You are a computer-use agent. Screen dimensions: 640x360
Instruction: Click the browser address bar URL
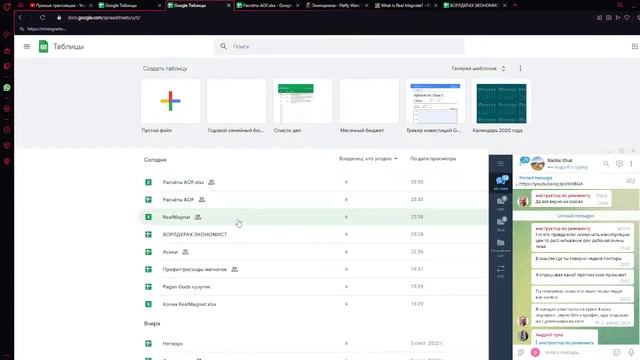pyautogui.click(x=104, y=18)
